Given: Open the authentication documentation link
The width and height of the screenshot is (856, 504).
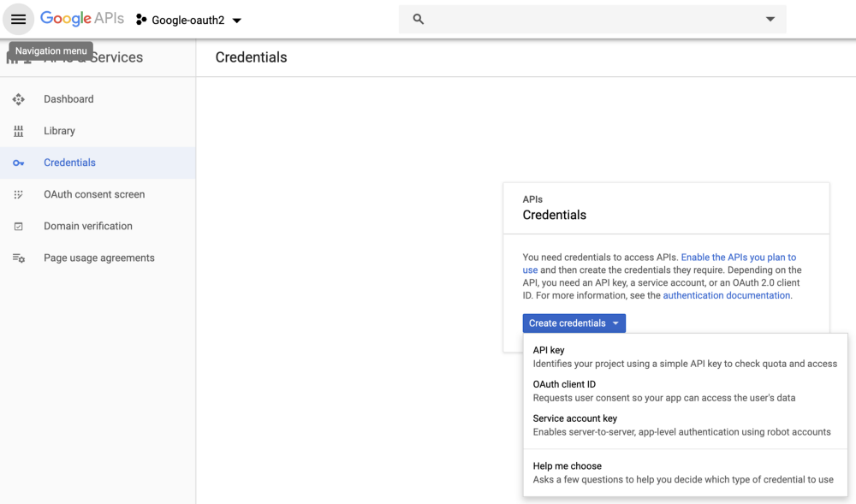Looking at the screenshot, I should pyautogui.click(x=727, y=295).
